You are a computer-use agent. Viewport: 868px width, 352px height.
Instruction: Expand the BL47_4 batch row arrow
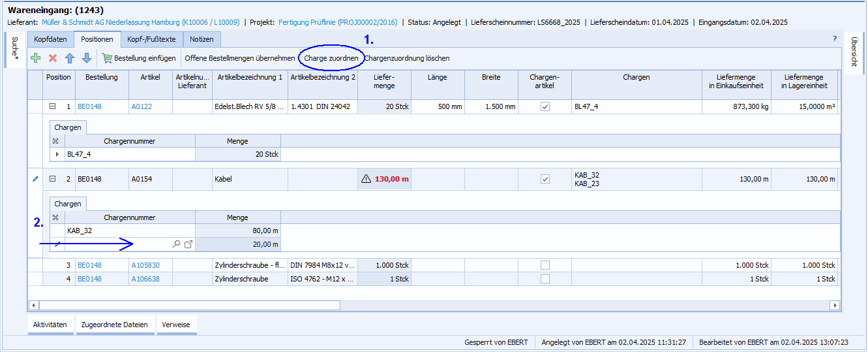pyautogui.click(x=57, y=155)
